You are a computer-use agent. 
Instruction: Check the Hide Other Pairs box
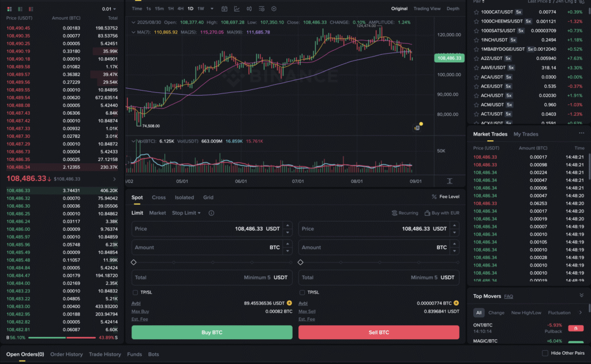tap(545, 353)
